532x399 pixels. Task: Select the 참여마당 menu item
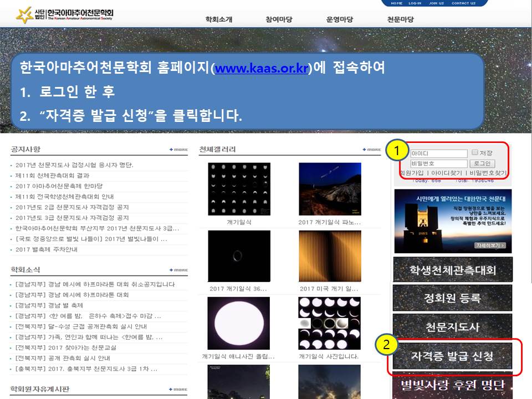tap(280, 18)
